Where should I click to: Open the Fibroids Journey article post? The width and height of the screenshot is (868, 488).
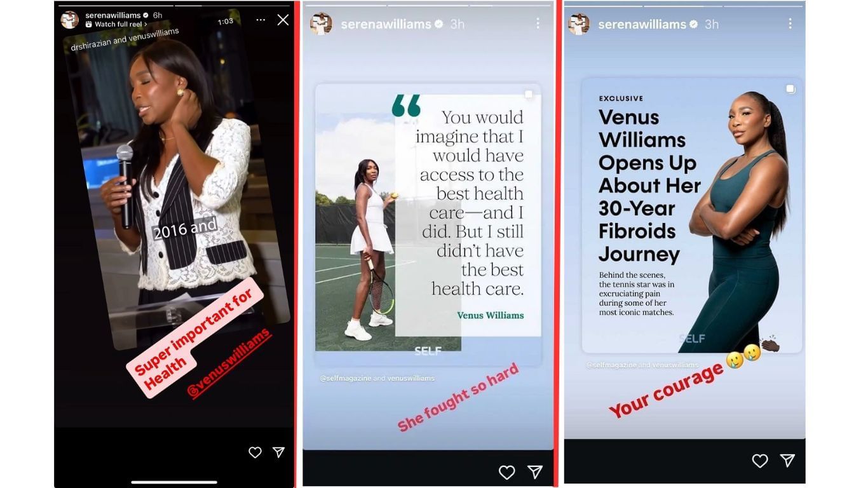(x=691, y=215)
